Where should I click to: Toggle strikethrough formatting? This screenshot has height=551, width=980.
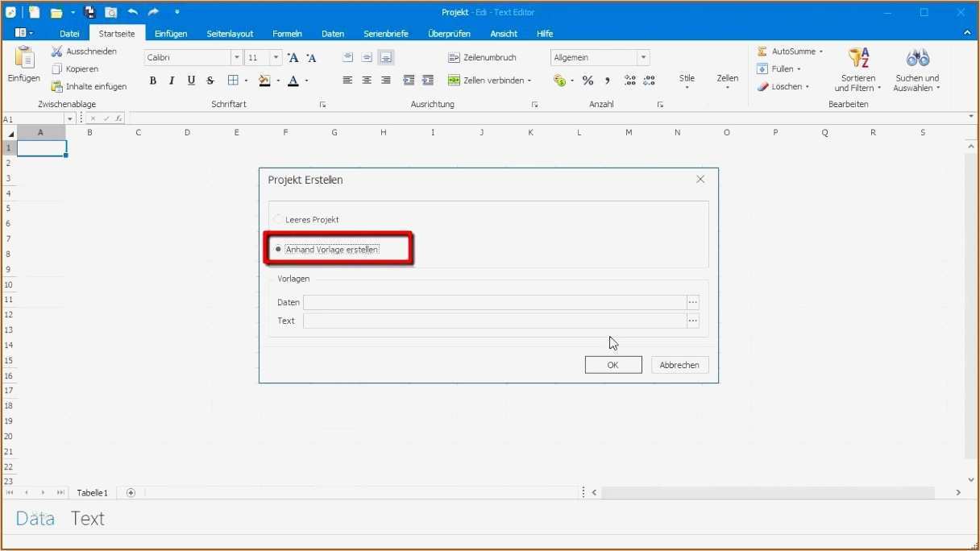pos(210,81)
